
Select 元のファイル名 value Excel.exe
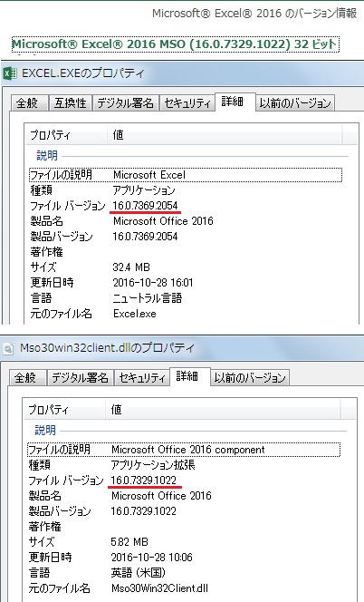[135, 314]
